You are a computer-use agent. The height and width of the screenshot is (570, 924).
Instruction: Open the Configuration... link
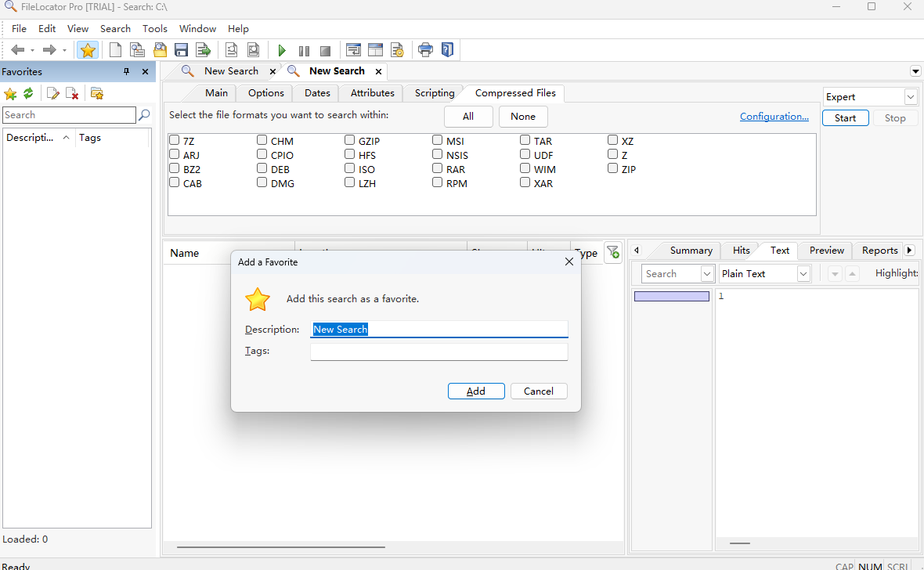point(774,117)
